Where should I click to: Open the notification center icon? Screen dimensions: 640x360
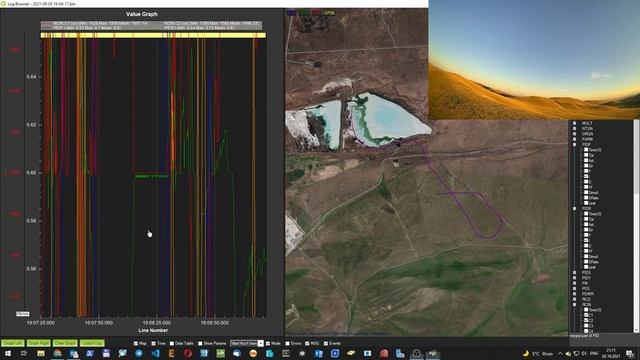pos(631,353)
